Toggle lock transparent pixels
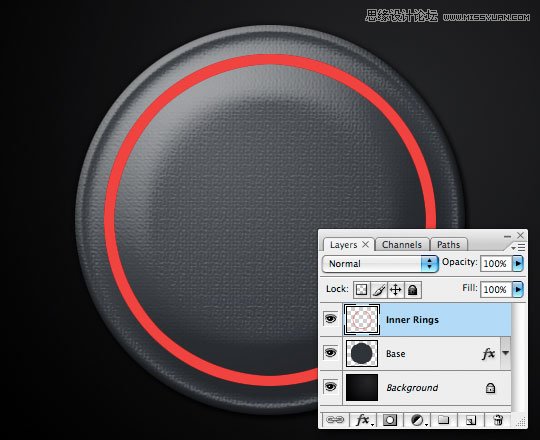The image size is (540, 440). (361, 290)
